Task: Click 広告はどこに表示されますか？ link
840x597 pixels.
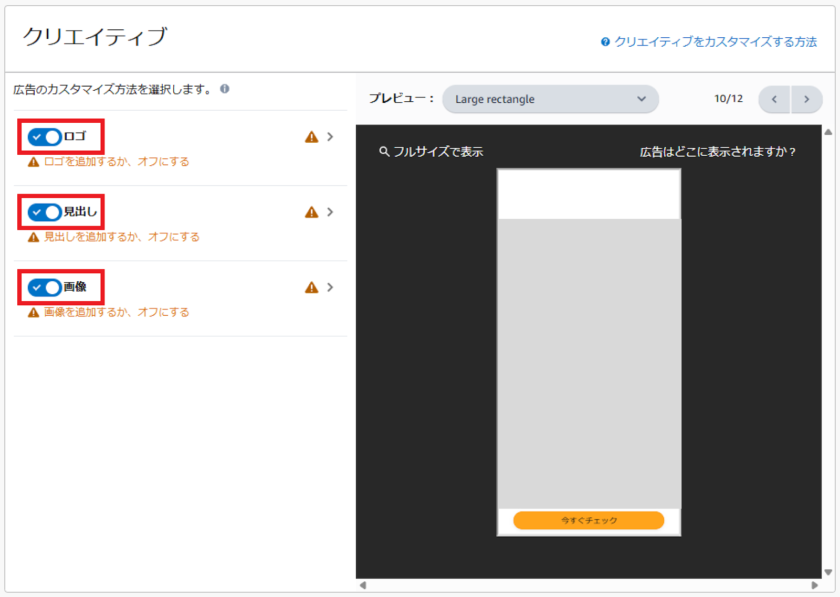Action: point(717,152)
